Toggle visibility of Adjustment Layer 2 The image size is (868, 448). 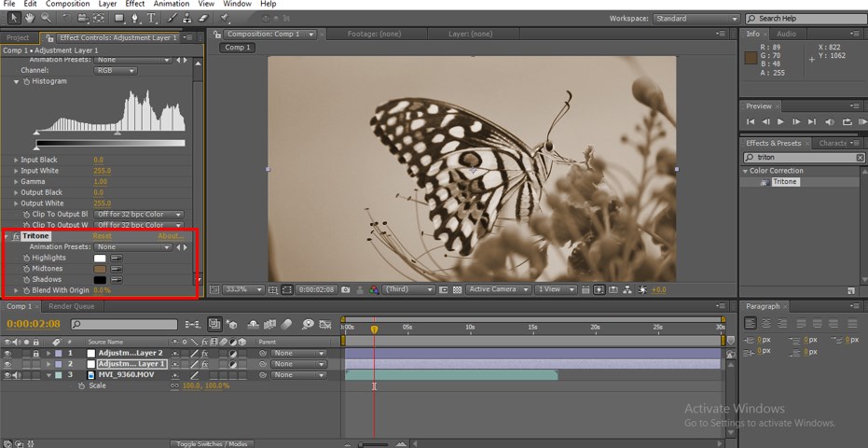click(8, 354)
